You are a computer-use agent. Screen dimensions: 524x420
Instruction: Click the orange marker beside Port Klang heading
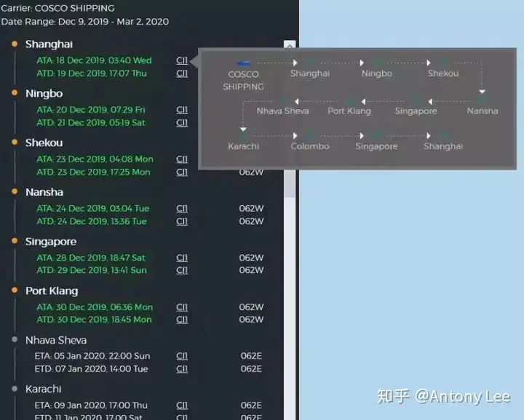click(15, 290)
